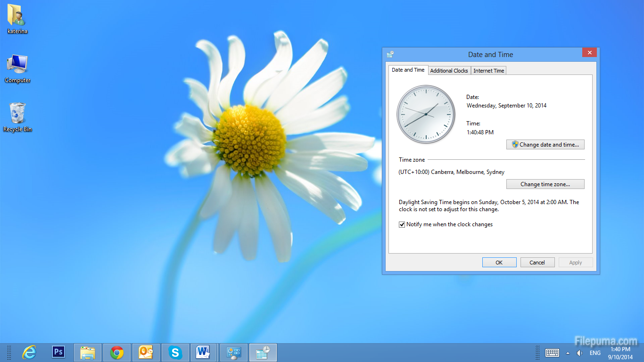Click the taskbar clock showing 1:40 PM
Screen dimensions: 644x362
click(620, 353)
